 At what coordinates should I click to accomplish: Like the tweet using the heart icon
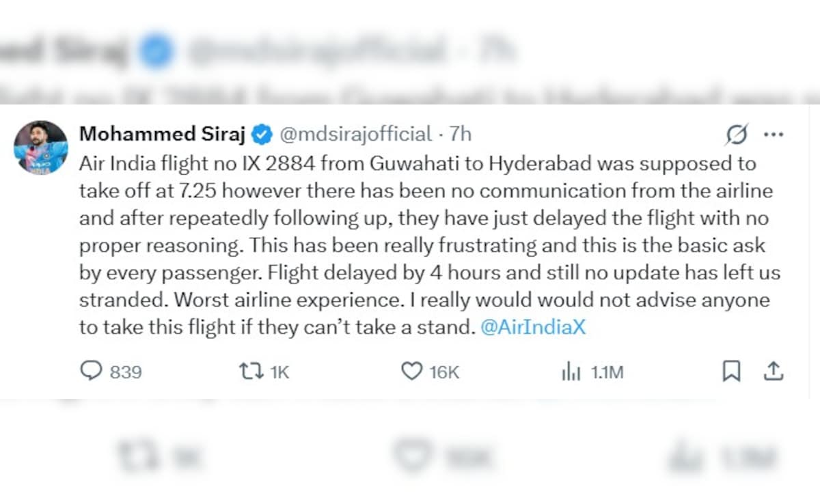412,370
